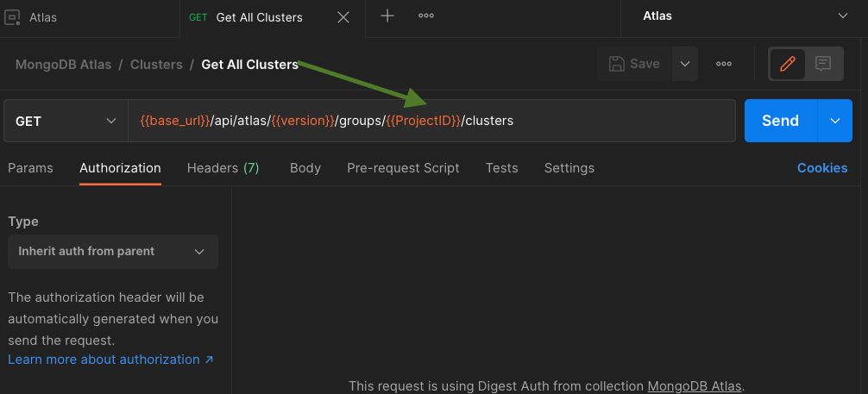The image size is (868, 394).
Task: Click the {{ProjectID}} variable in URL
Action: pos(423,121)
